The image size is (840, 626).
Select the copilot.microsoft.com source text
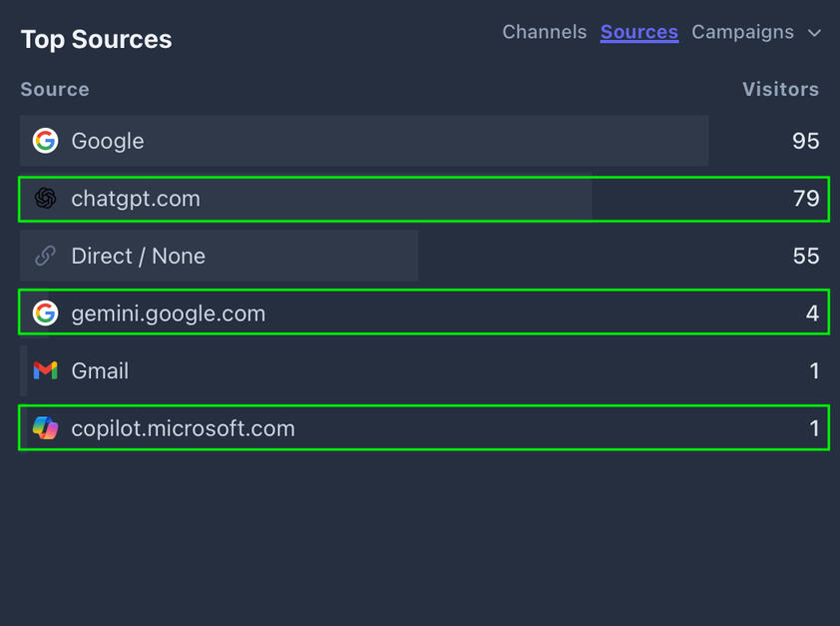183,428
